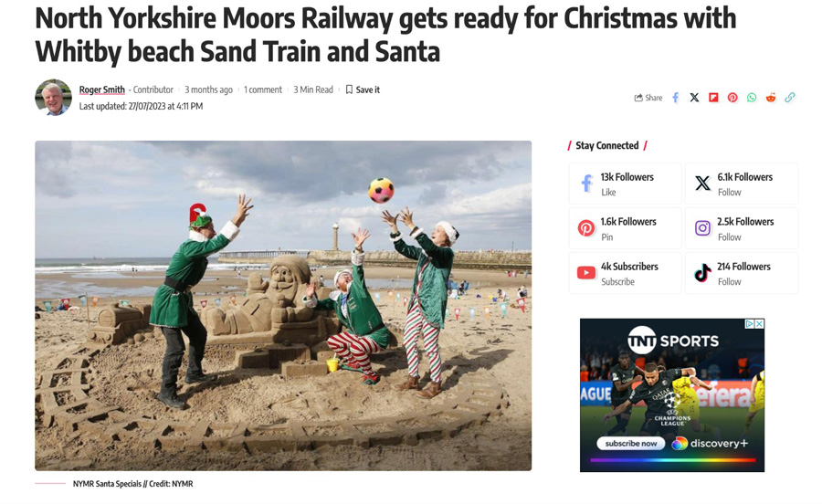Click the Save it bookmark icon
822x504 pixels.
pyautogui.click(x=349, y=89)
